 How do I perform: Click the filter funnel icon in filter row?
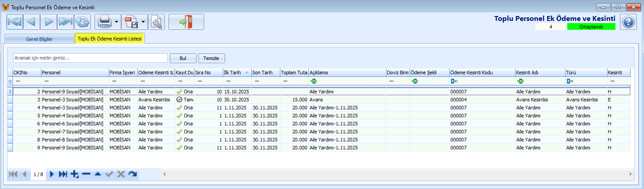tap(10, 81)
